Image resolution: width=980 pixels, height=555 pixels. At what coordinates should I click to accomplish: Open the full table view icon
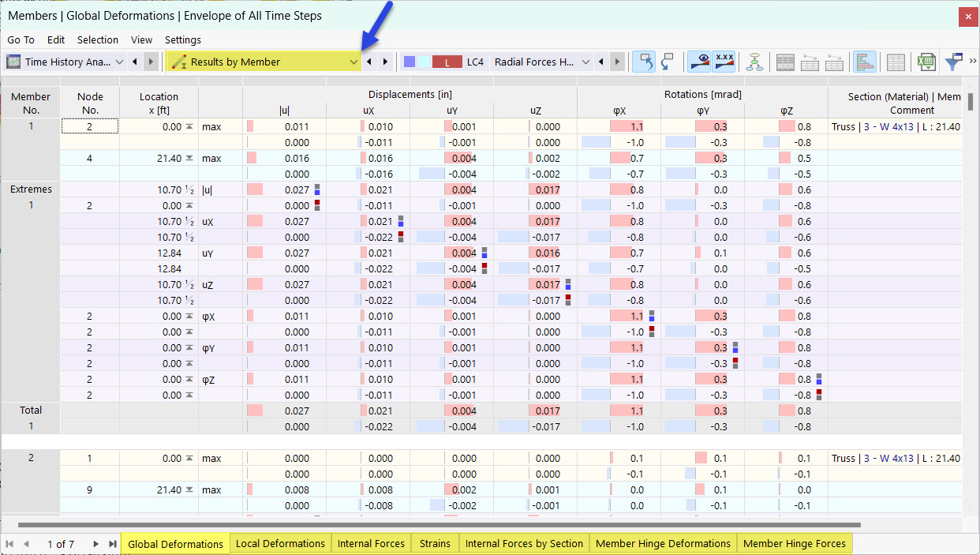785,61
